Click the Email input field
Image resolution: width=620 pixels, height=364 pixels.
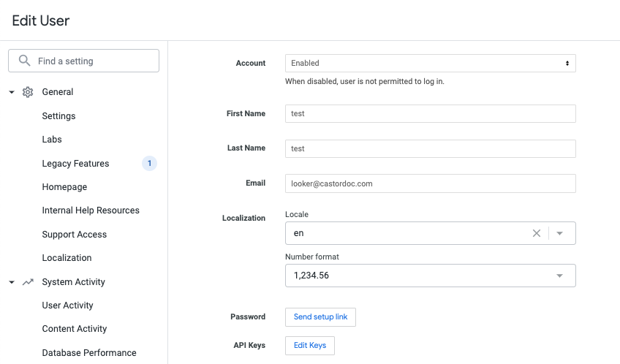(x=430, y=183)
